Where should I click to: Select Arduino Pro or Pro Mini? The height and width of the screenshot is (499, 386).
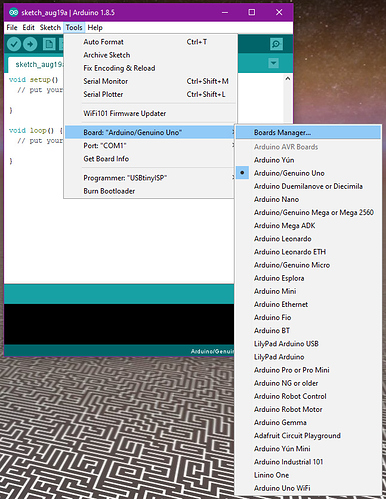click(308, 370)
